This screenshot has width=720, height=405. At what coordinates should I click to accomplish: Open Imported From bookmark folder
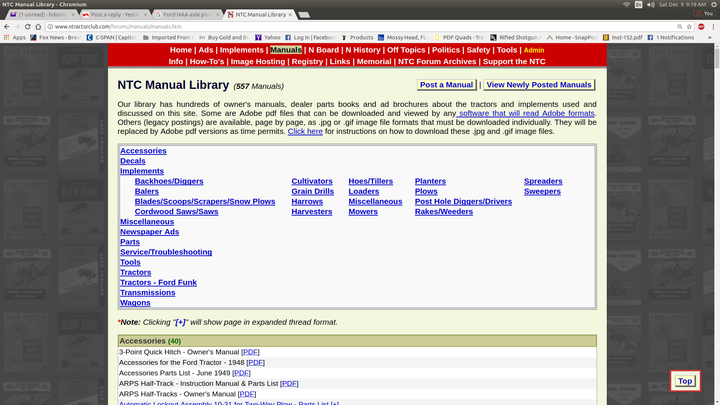pos(168,38)
